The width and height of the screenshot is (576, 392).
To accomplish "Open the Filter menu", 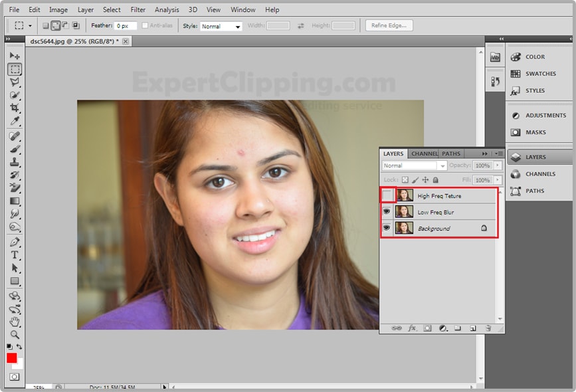I will coord(138,9).
